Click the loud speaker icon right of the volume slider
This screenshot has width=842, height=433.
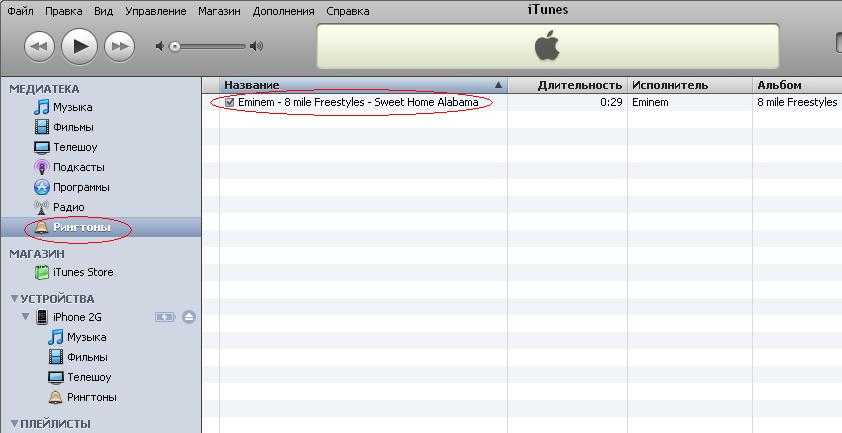pos(257,47)
